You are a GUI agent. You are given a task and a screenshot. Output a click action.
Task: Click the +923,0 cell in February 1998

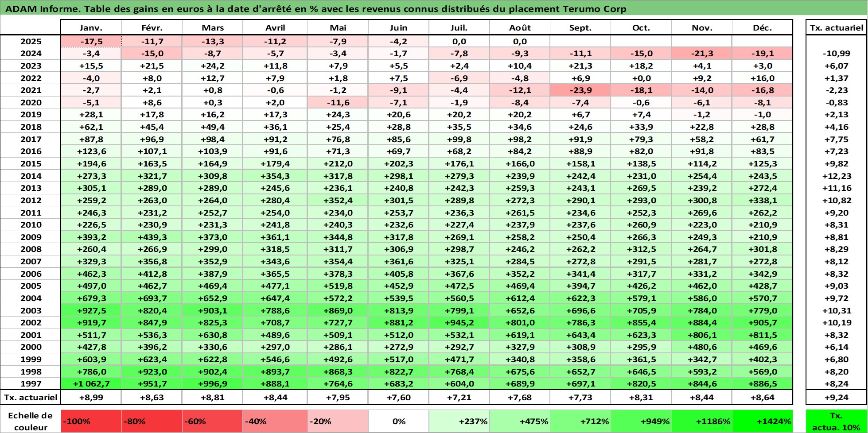152,371
